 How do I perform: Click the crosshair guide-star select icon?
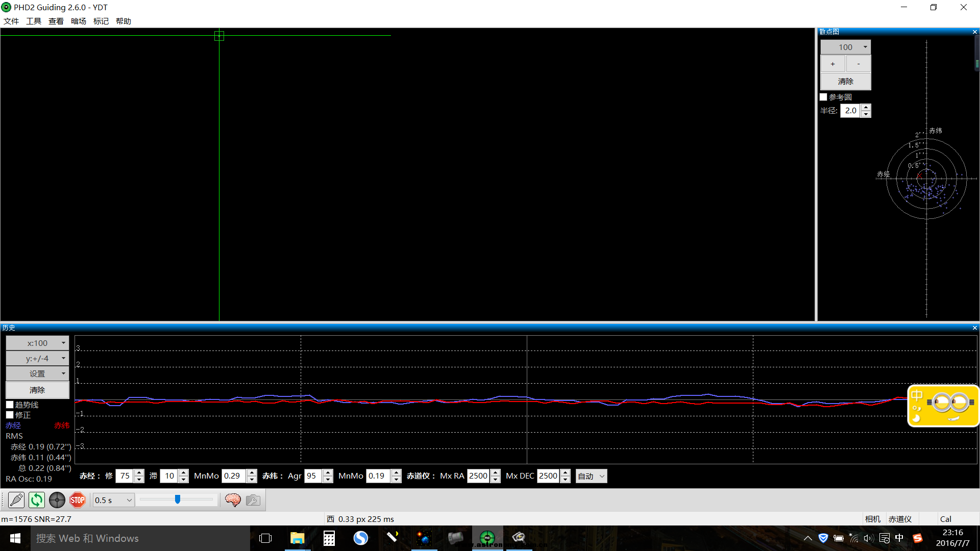57,500
